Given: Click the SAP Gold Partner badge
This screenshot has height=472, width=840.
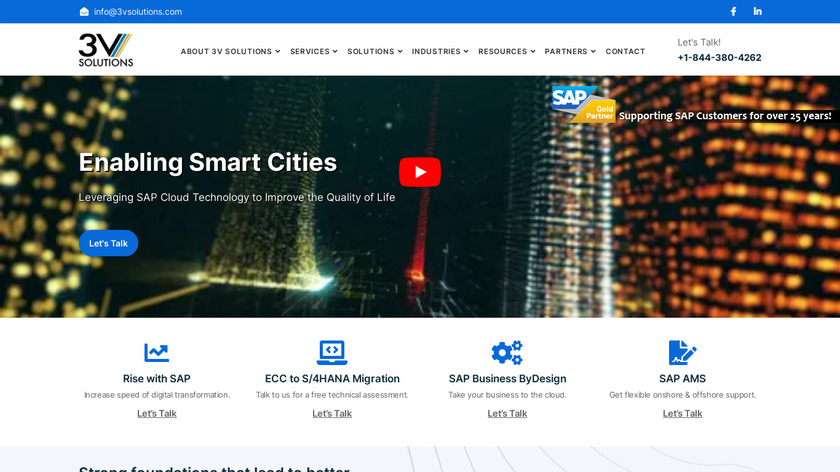Looking at the screenshot, I should [x=584, y=104].
